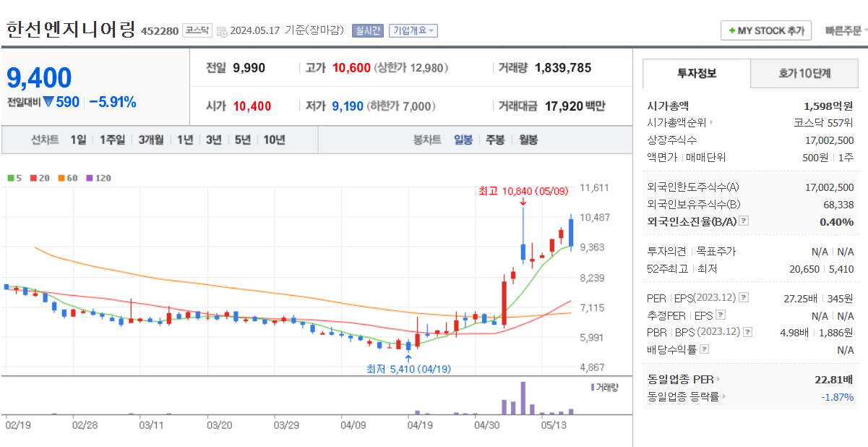Switch to the 호가10단계 tab

[804, 73]
